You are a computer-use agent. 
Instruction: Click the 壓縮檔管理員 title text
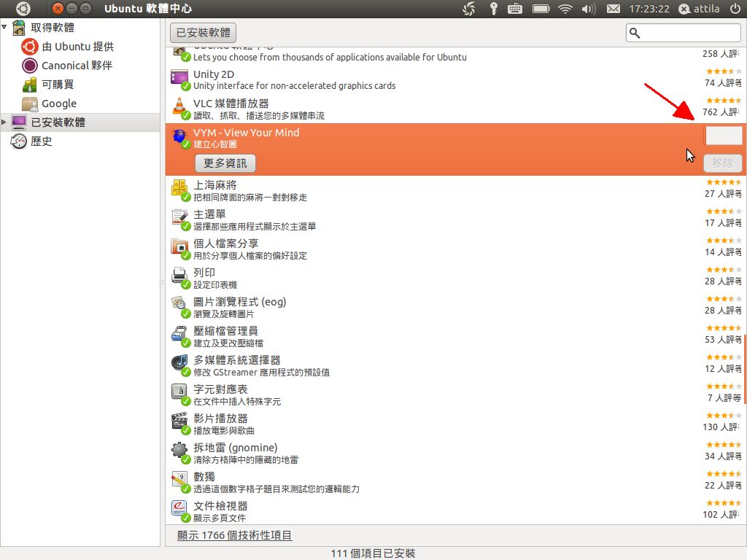225,331
